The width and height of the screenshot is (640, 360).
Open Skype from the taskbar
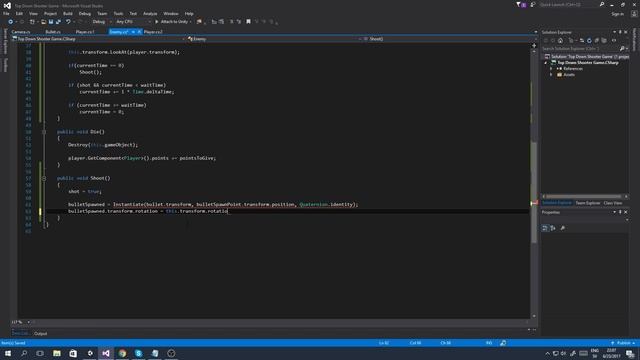click(x=138, y=353)
